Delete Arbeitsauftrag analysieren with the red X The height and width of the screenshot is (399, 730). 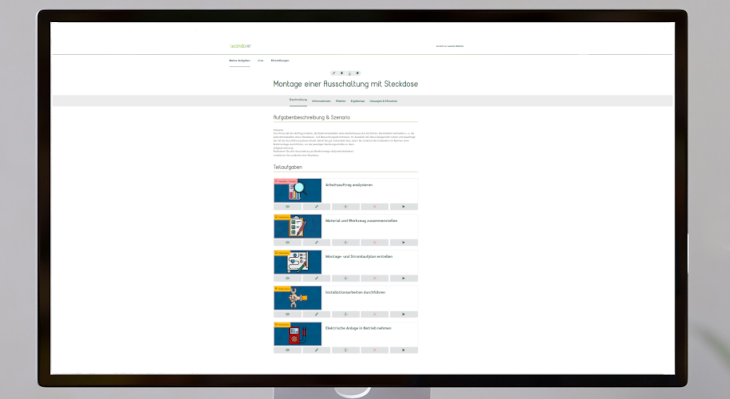click(x=375, y=207)
